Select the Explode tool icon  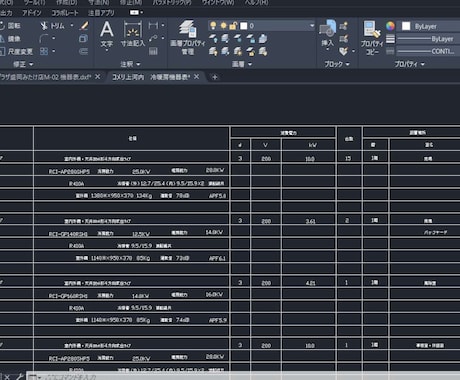point(83,39)
